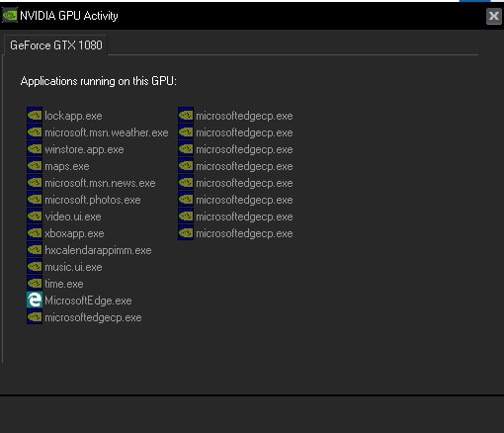Viewport: 504px width, 433px height.
Task: Close the NVIDIA GPU Activity window
Action: pos(494,16)
